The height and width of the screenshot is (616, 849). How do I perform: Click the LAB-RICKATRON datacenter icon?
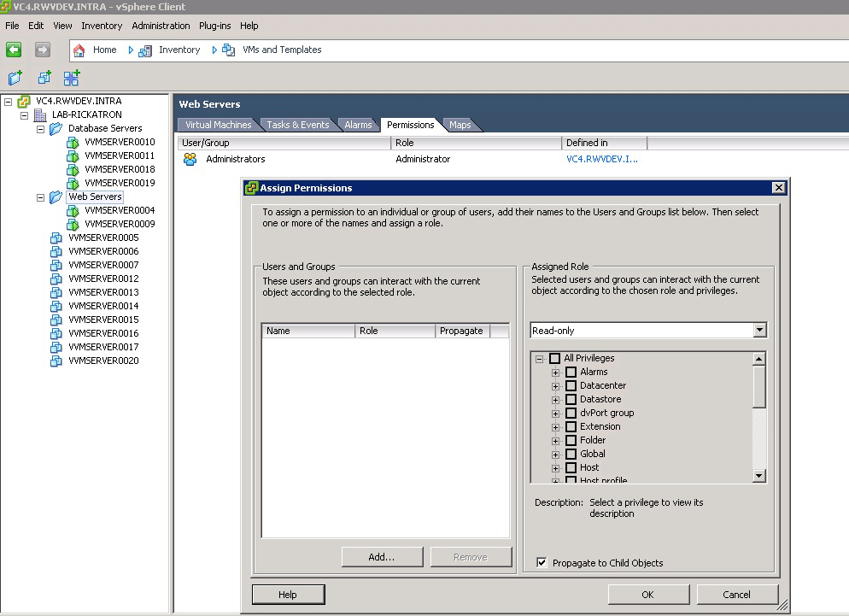pyautogui.click(x=40, y=114)
